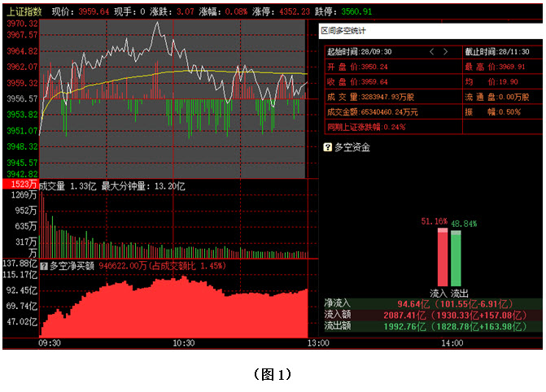
Task: Click the red 流入 bar
Action: tap(443, 257)
